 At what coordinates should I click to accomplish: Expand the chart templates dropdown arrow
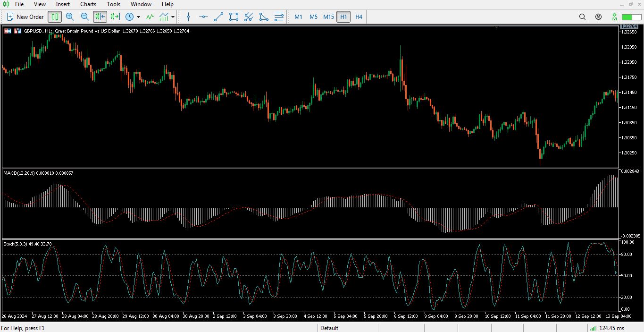pos(173,17)
